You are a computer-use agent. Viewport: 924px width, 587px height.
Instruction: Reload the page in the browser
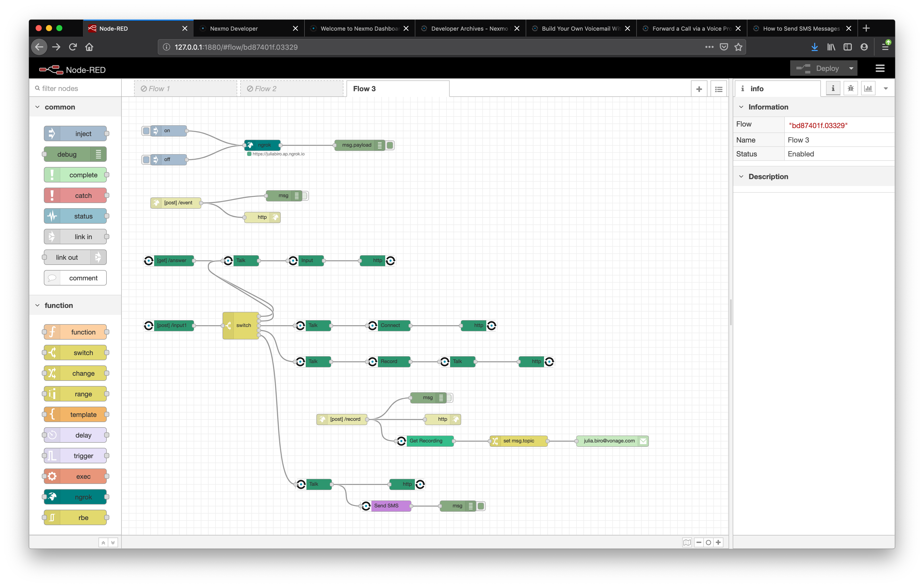click(72, 47)
